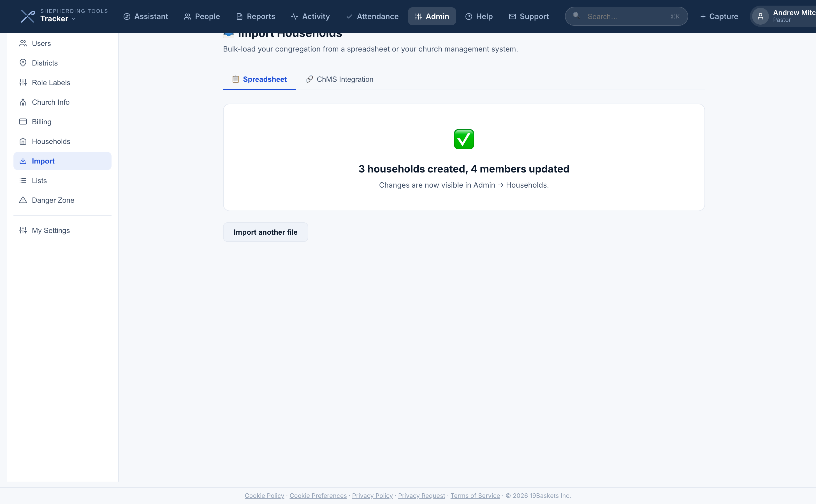Image resolution: width=816 pixels, height=504 pixels.
Task: Open the Attendance checkmark icon
Action: (x=349, y=16)
